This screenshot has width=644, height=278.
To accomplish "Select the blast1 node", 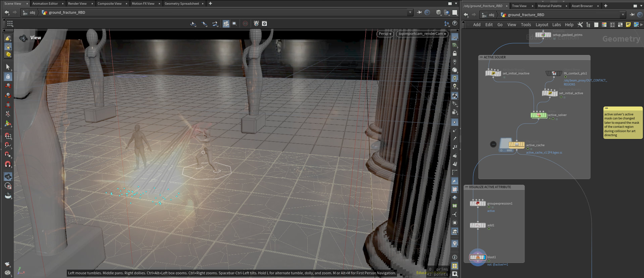I will [478, 257].
